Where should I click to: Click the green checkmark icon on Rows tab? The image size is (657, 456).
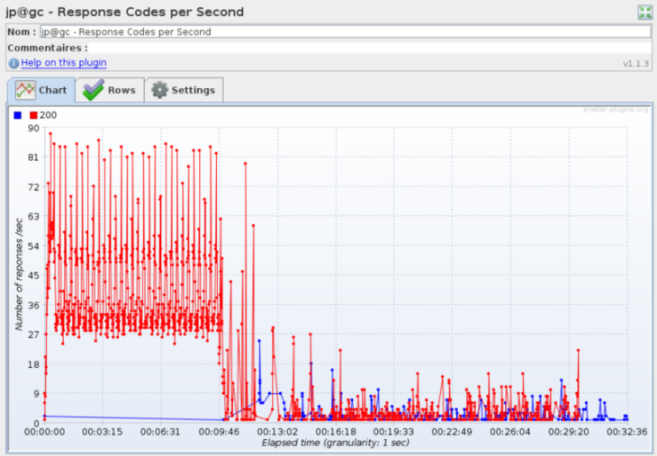(x=94, y=90)
